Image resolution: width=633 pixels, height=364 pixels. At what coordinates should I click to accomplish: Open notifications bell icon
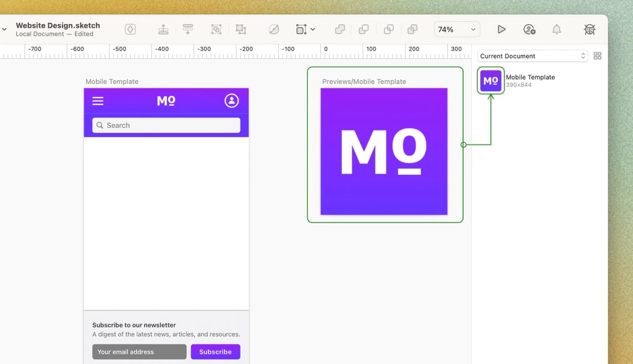pyautogui.click(x=557, y=30)
